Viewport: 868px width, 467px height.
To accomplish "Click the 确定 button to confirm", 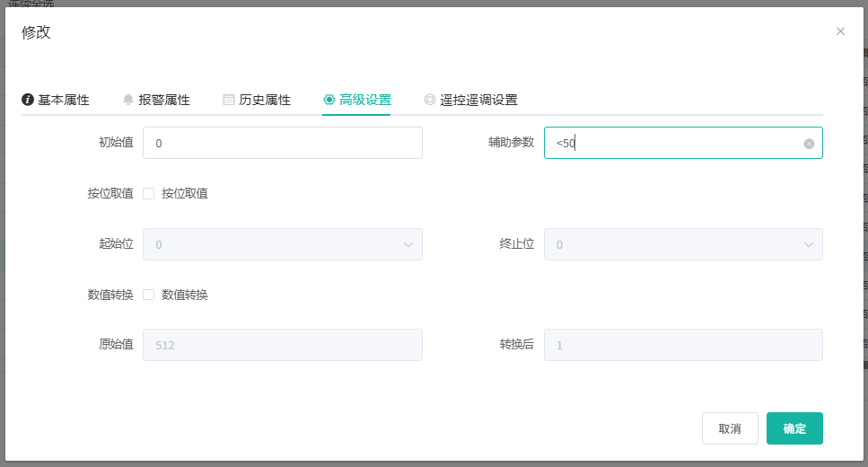I will (794, 428).
